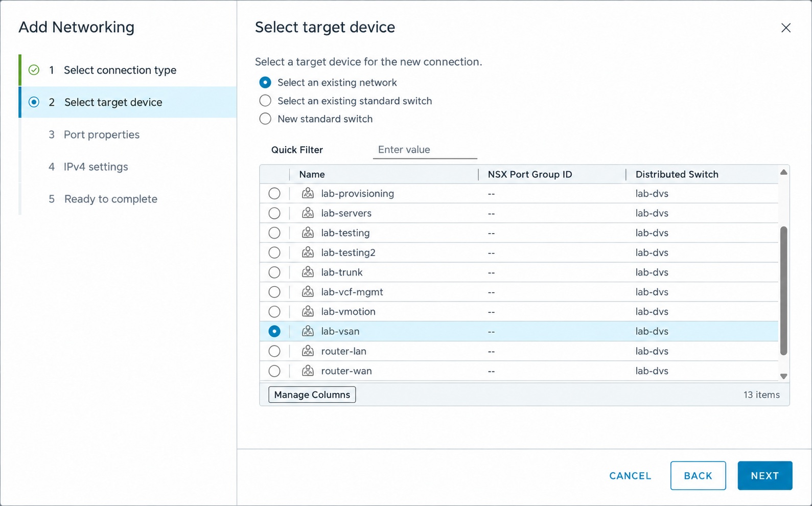Select the router-wan network radio button
The height and width of the screenshot is (506, 812).
click(274, 371)
